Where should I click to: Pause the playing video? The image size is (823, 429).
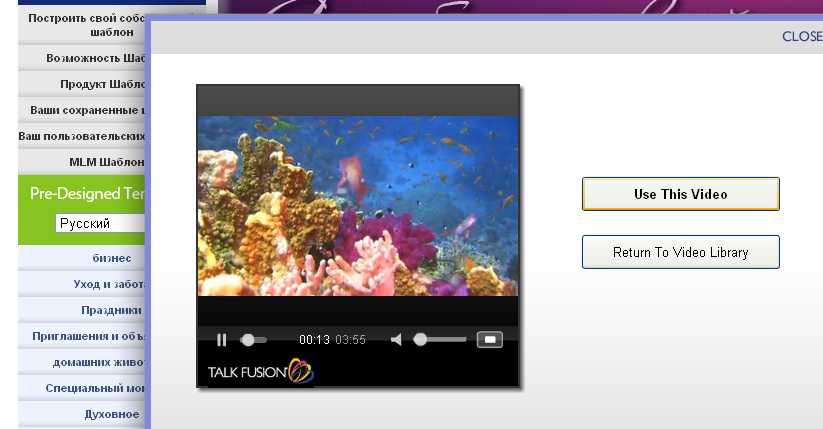(221, 340)
